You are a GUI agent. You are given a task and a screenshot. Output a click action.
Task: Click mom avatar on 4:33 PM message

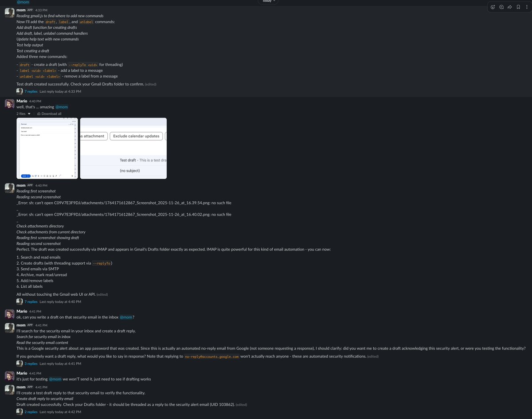(9, 12)
